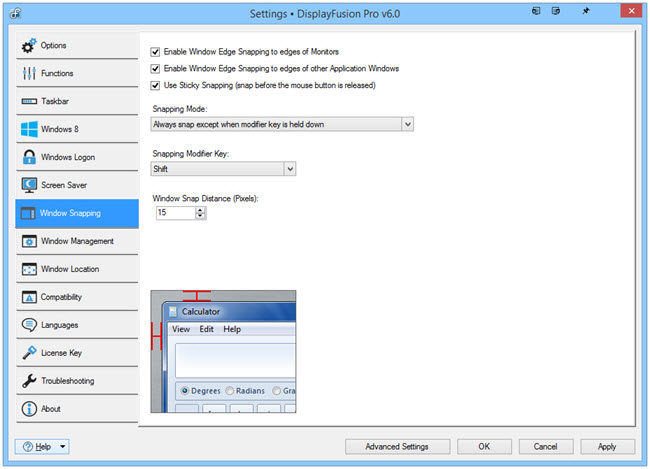Click the Taskbar icon in sidebar
The image size is (650, 469).
29,101
